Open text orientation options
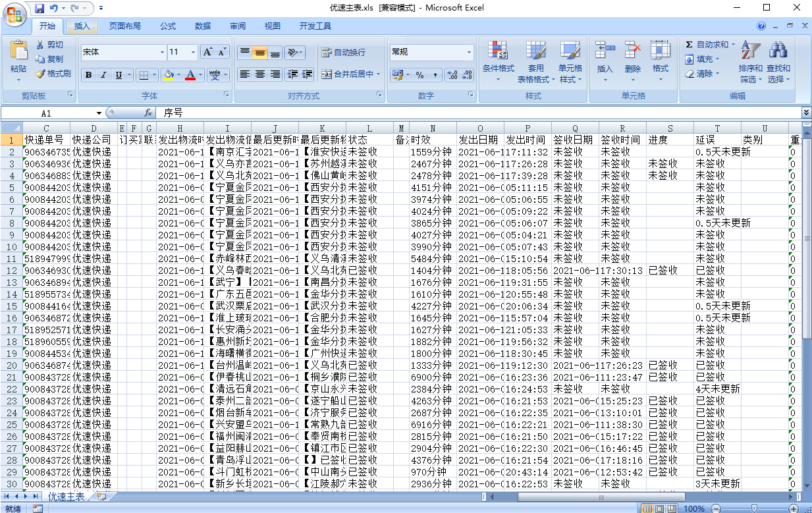 (x=295, y=52)
